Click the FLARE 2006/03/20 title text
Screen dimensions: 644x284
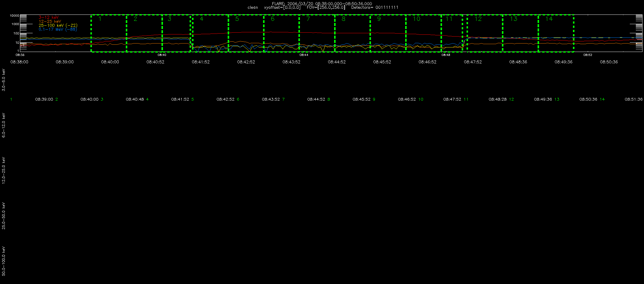[x=322, y=4]
